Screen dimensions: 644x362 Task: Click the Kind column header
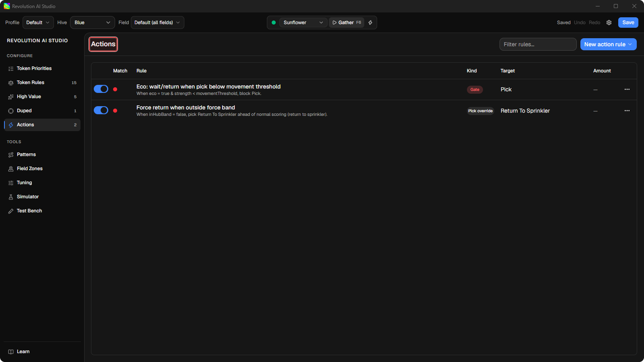point(472,71)
